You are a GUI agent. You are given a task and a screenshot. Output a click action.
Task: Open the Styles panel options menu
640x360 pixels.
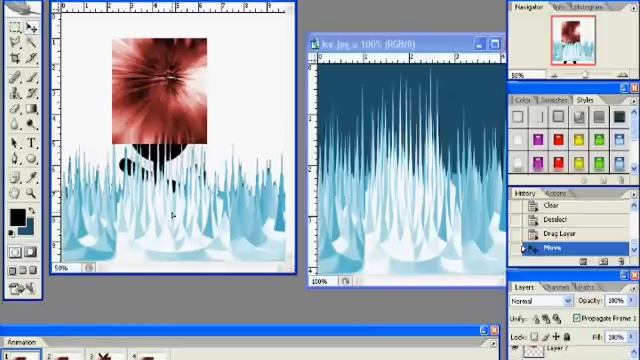point(634,100)
